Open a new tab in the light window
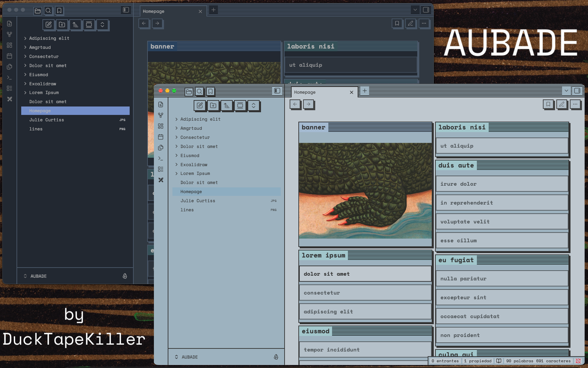Image resolution: width=588 pixels, height=368 pixels. click(x=364, y=91)
